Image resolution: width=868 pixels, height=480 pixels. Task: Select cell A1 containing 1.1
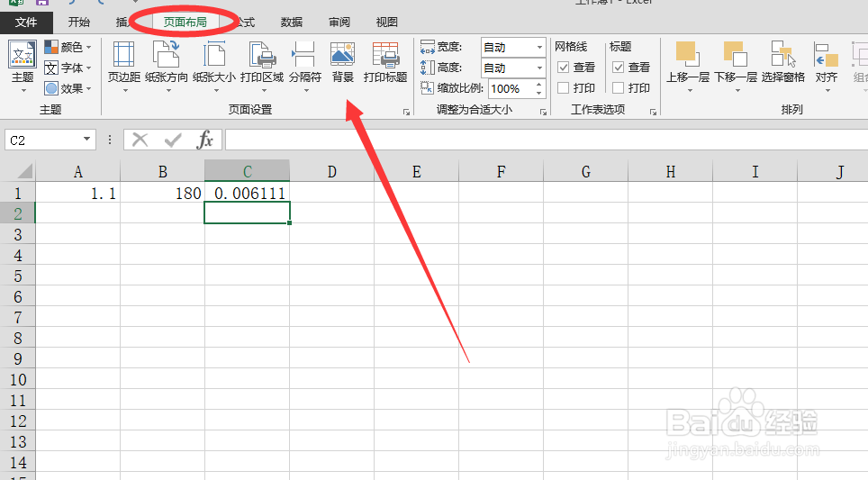(x=78, y=194)
